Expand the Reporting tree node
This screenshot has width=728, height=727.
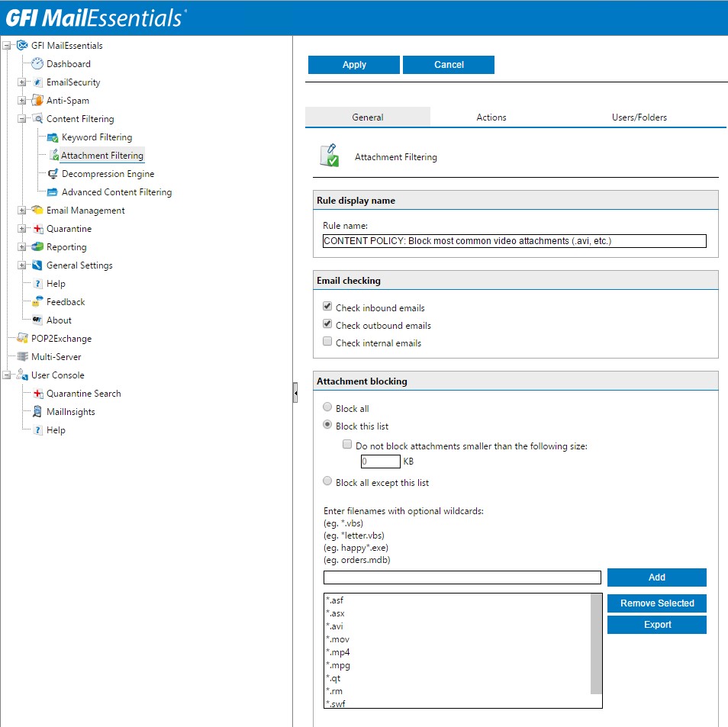pos(22,247)
